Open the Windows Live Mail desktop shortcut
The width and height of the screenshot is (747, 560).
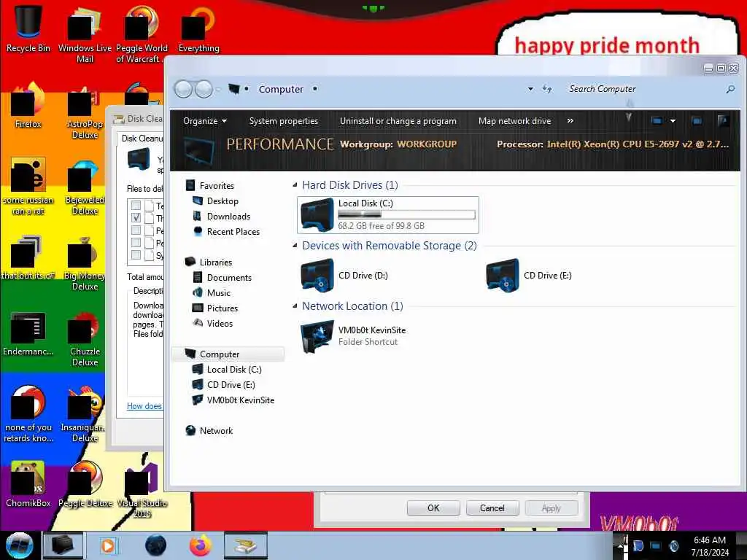[85, 34]
